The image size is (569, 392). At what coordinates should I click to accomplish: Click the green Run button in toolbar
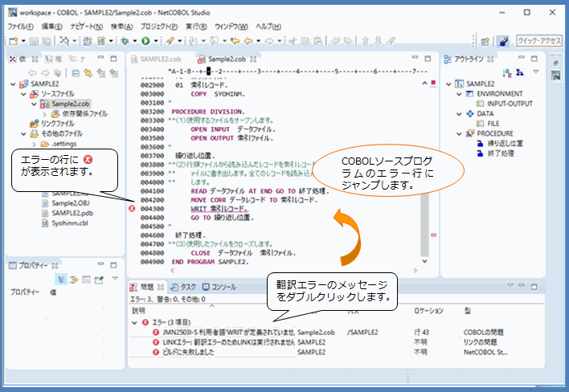[x=145, y=40]
